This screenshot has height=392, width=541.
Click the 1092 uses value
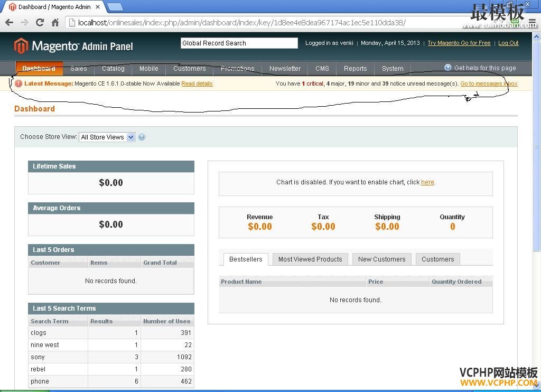click(184, 357)
